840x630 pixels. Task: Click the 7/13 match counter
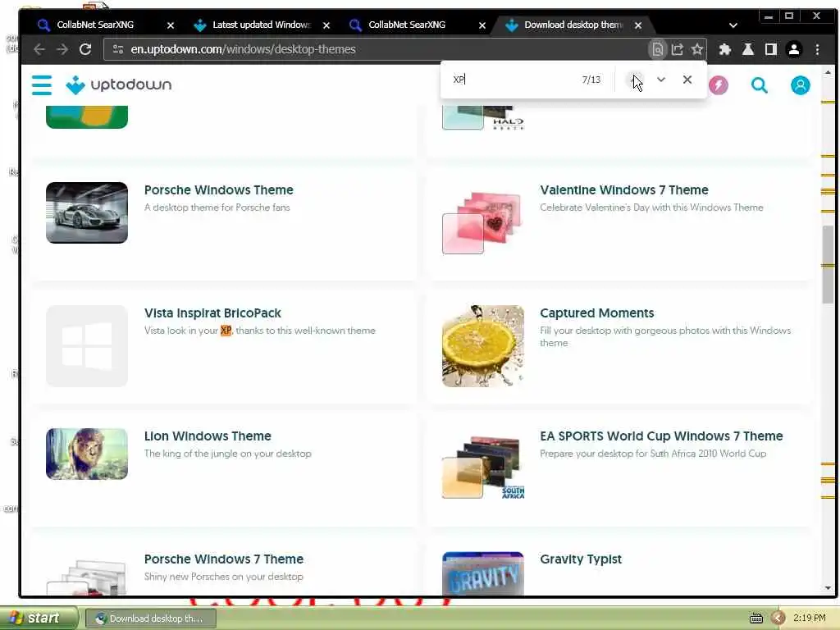[x=591, y=80]
